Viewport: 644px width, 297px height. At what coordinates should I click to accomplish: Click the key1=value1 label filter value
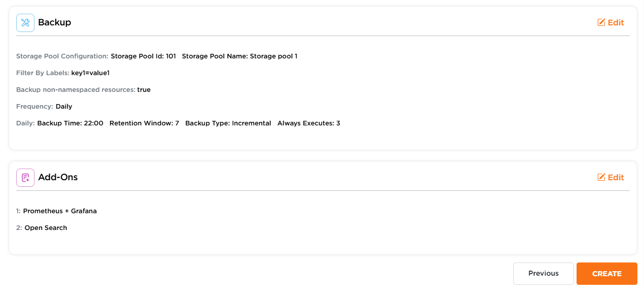click(90, 73)
